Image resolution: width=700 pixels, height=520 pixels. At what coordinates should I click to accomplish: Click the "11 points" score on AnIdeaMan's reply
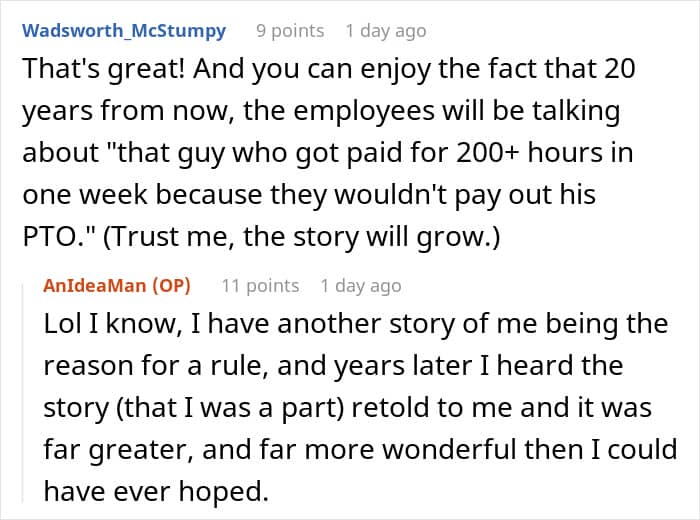260,285
